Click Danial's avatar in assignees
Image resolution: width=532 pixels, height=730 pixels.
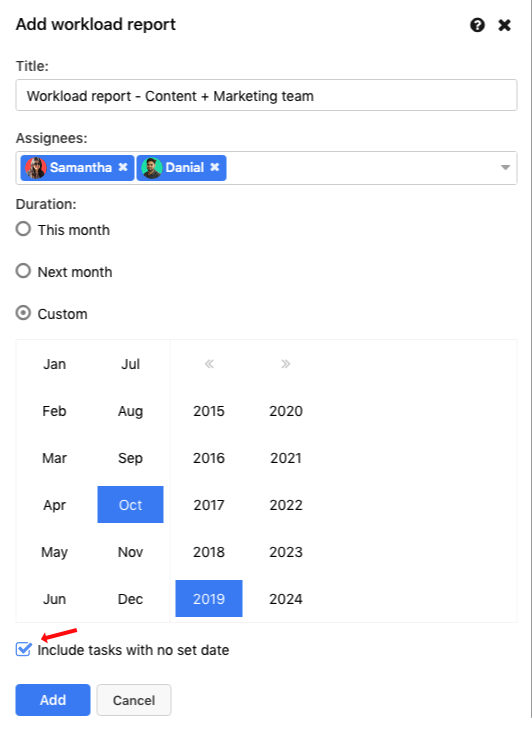pos(151,168)
